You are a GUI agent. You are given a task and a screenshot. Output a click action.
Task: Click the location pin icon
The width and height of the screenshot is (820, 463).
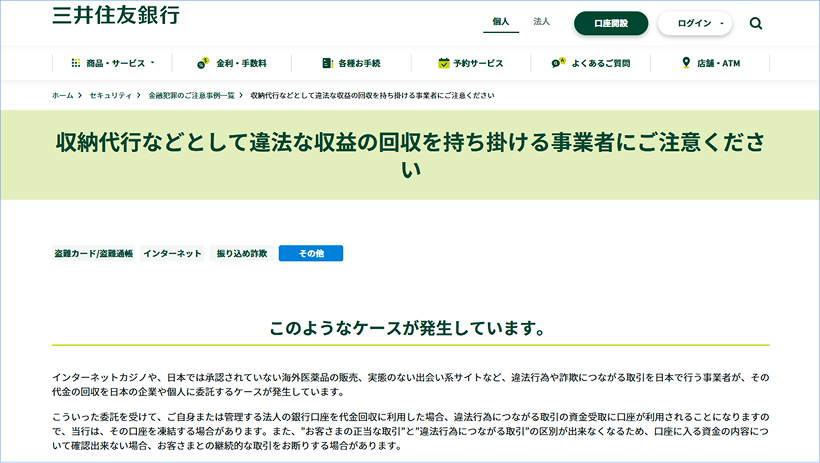tap(686, 63)
